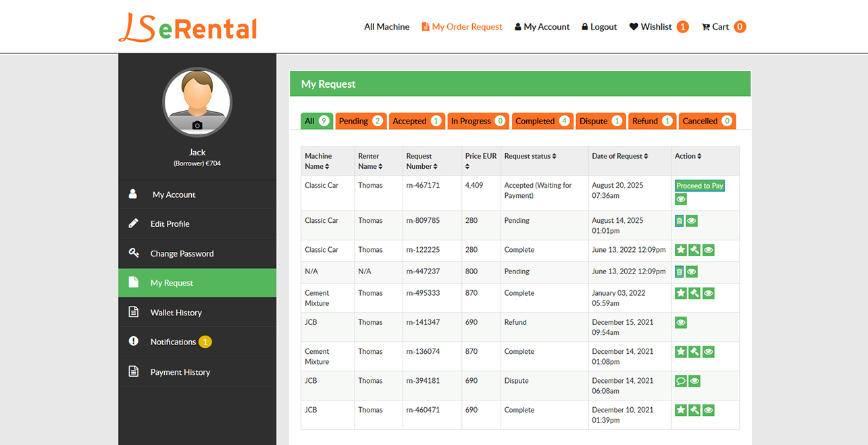The image size is (868, 445).
Task: Open chat for disputed request rn-394181
Action: [680, 380]
